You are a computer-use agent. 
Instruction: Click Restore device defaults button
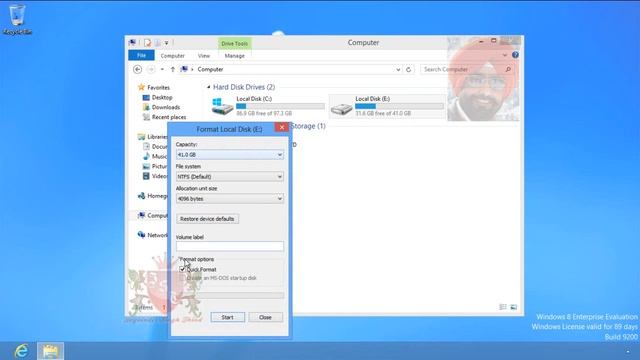(207, 219)
